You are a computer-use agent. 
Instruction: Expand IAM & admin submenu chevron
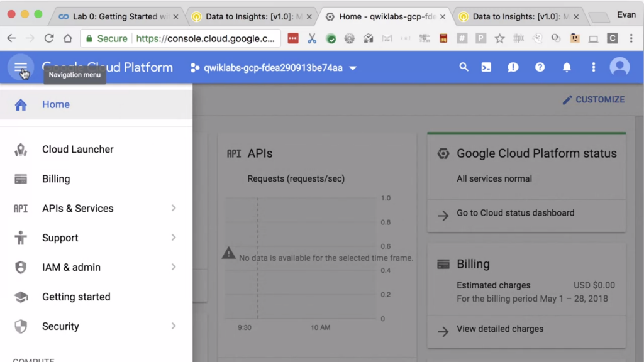[x=174, y=267]
